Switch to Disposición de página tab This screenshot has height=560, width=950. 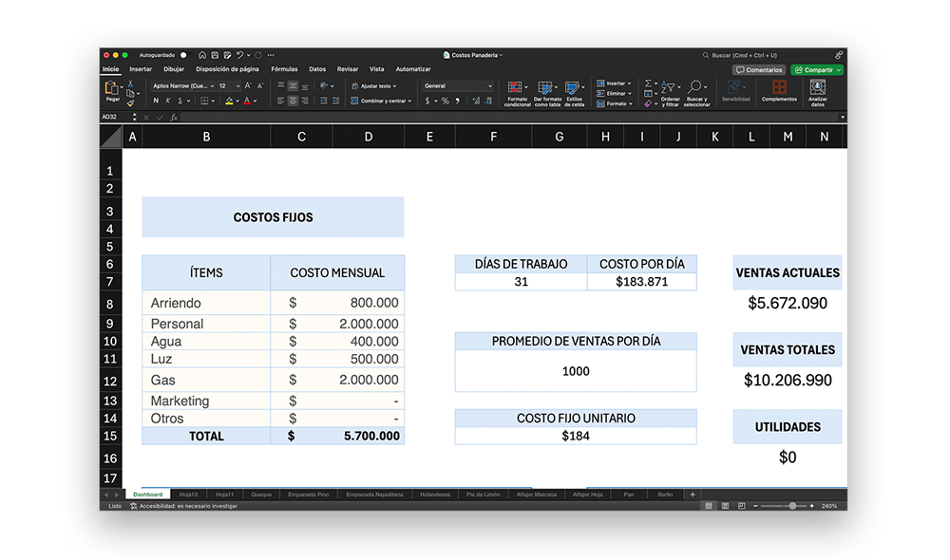[x=227, y=69]
